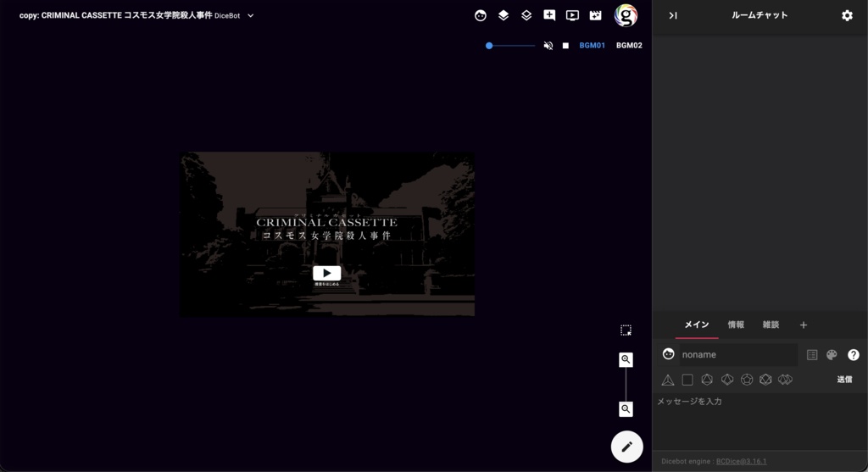Open the character list face icon in top toolbar

click(481, 15)
